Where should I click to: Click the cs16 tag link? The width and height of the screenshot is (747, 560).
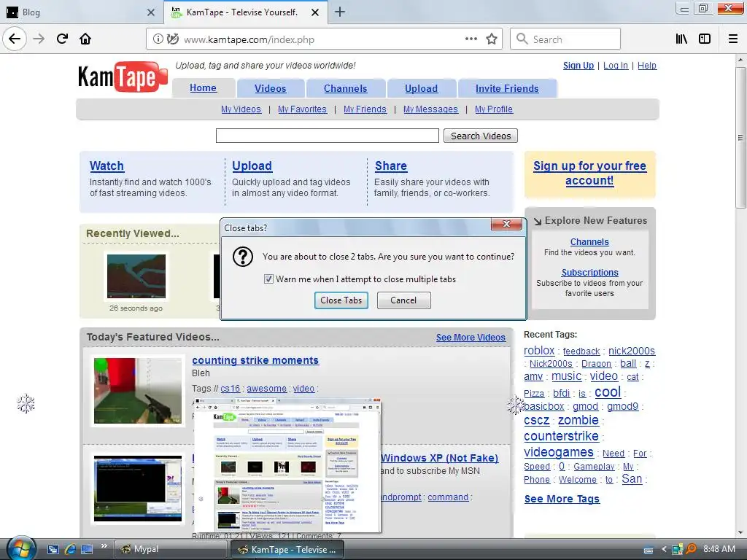point(230,389)
